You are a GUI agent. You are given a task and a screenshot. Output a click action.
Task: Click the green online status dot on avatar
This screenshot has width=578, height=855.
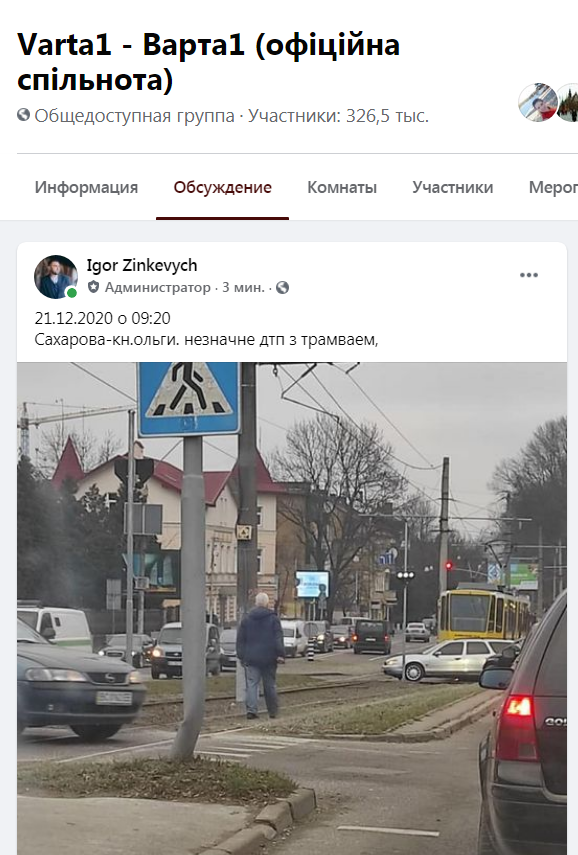click(71, 293)
